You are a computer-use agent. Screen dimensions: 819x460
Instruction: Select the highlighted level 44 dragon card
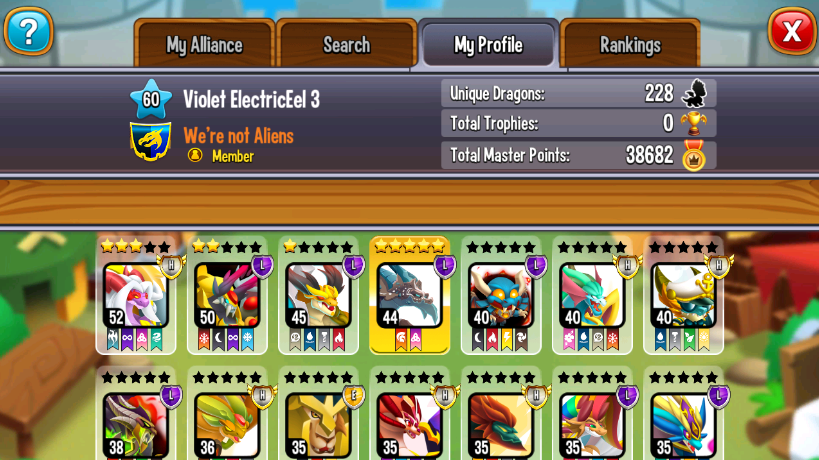pyautogui.click(x=410, y=296)
